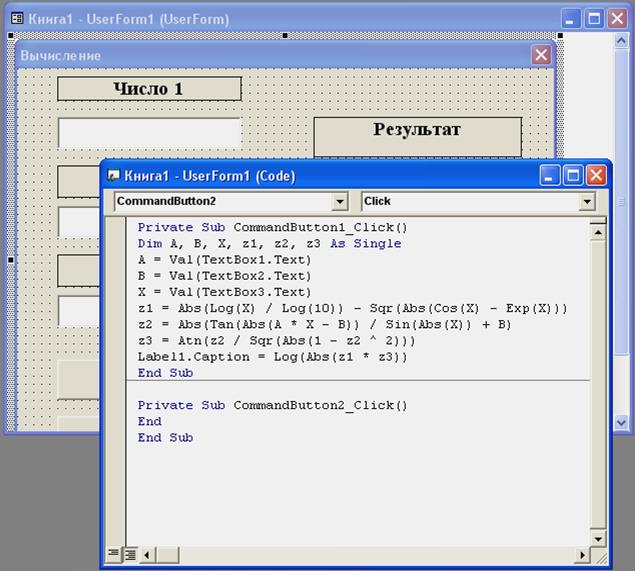Click the Full Module View icon
This screenshot has height=571, width=635.
[129, 553]
